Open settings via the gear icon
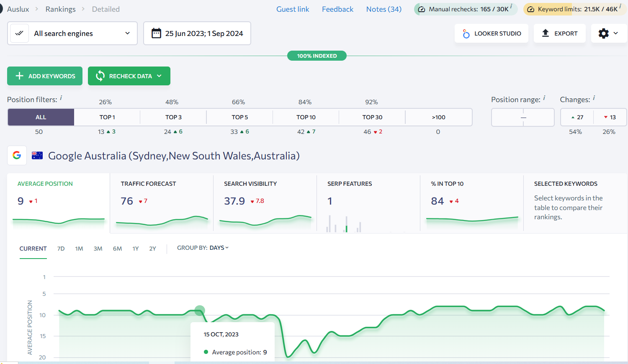Screen dimensions: 628x364 point(603,33)
